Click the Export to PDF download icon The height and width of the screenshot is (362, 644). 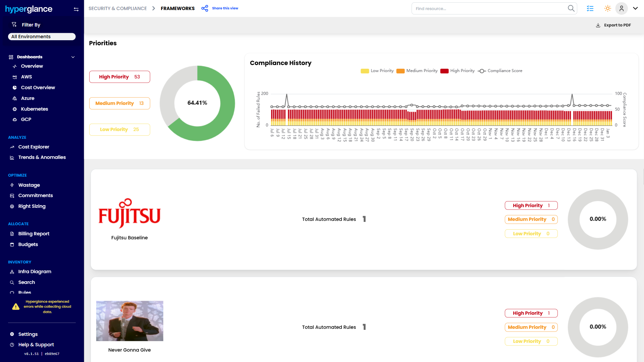[598, 25]
